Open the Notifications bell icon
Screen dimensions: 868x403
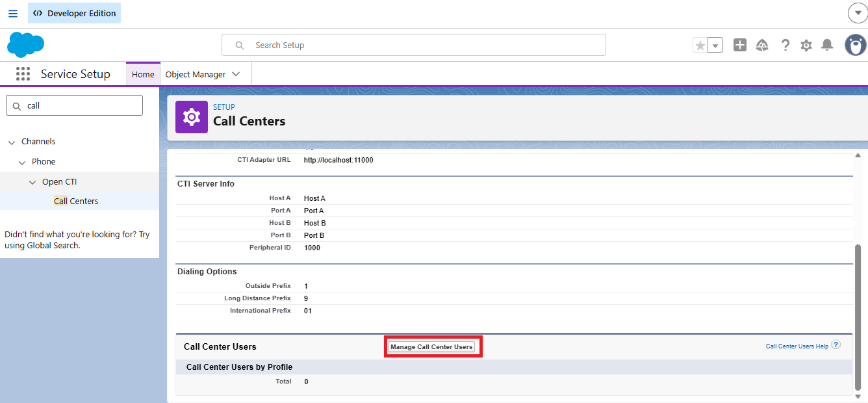(827, 45)
